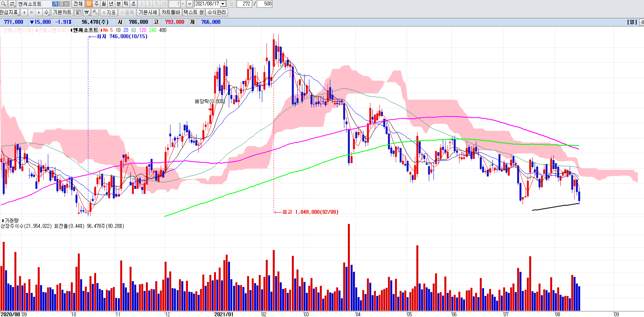Screen dimensions: 644x317
Task: Click the won currency ₩ icon
Action: [x=87, y=12]
